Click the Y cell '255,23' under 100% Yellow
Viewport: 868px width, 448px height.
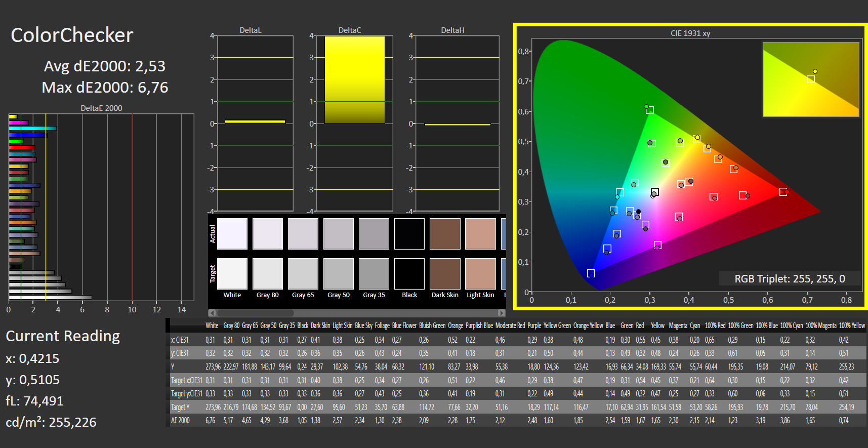coord(846,367)
